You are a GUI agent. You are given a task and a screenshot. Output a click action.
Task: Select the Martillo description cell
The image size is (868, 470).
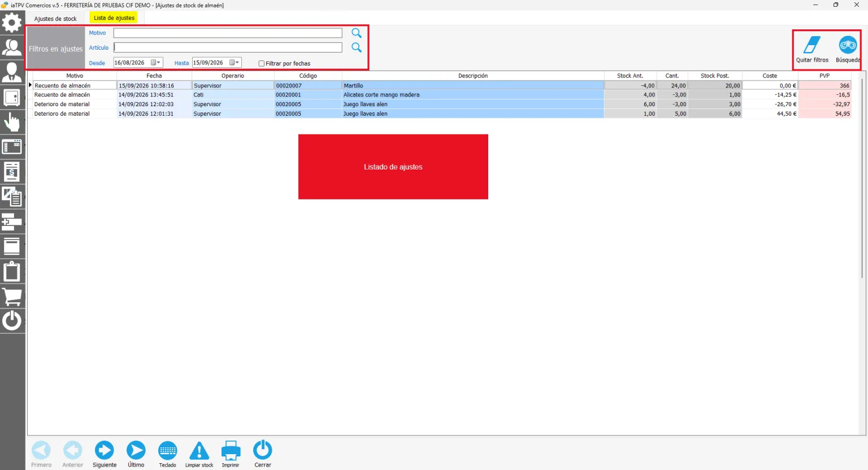(x=473, y=86)
